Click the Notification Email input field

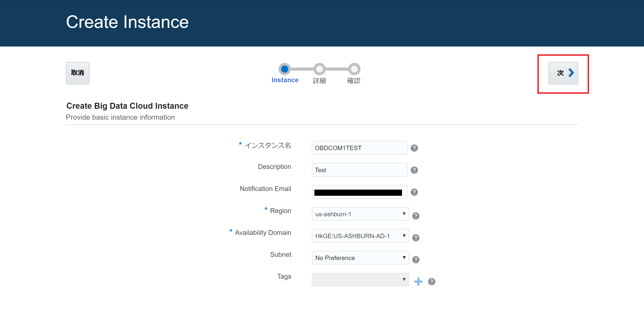[359, 192]
